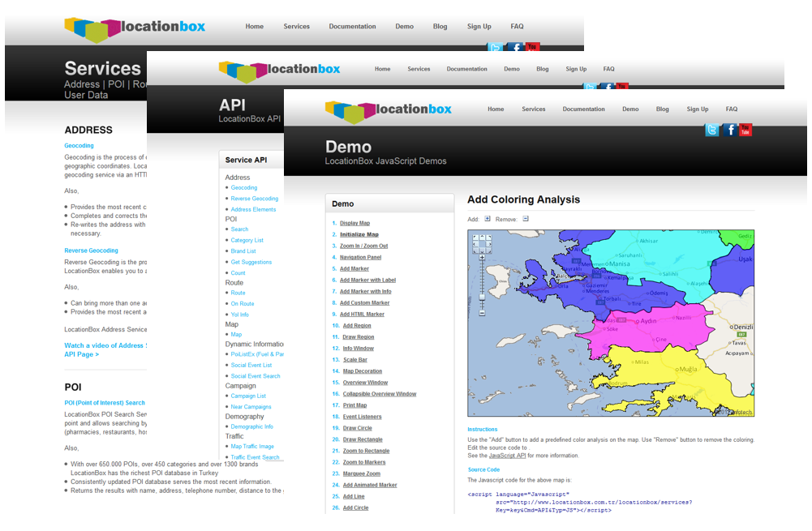Open the Draw Region demo link
Viewport: 812px width, 531px height.
coord(359,337)
